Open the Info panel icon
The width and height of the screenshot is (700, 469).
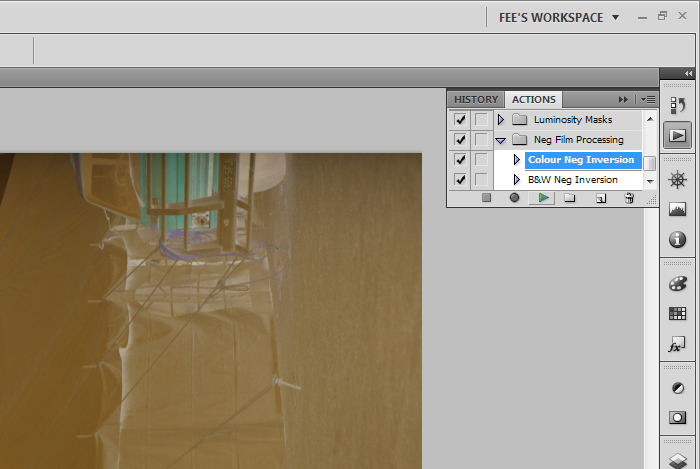tap(677, 240)
